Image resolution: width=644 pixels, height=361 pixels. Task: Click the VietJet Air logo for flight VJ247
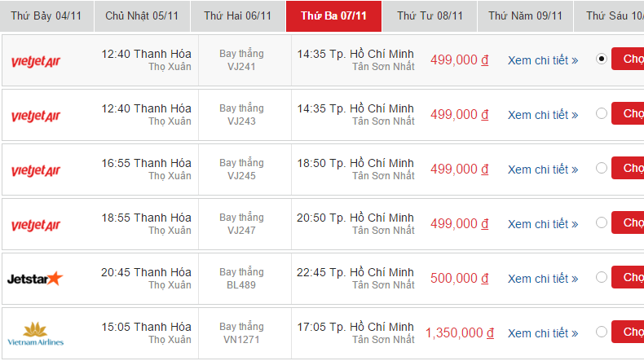coord(36,225)
